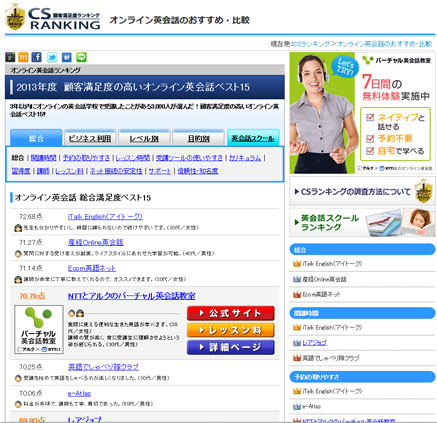Viewport: 437px width, 423px height.
Task: Open the iTalk English(アイトーク) ranking link at 72.68点
Action: point(105,217)
